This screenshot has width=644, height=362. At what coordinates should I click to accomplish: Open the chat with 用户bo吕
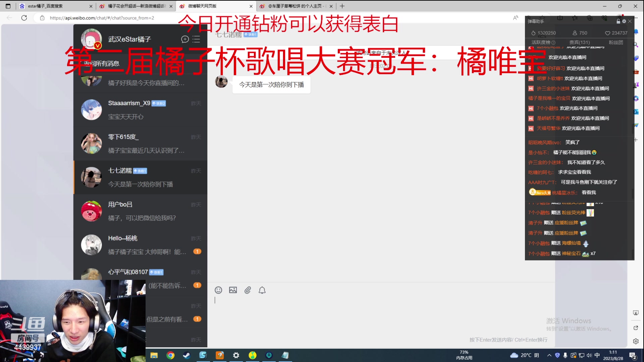141,211
